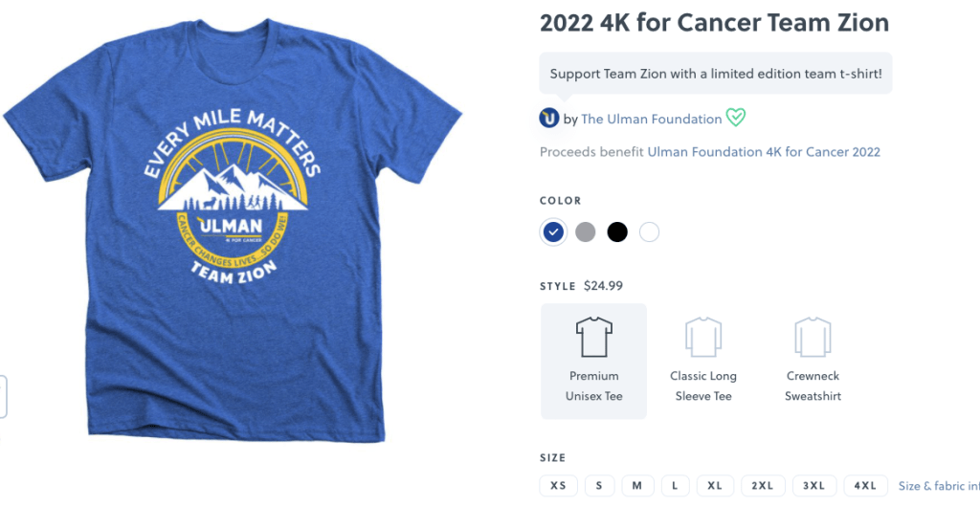Image resolution: width=980 pixels, height=506 pixels.
Task: Choose the Classic Long Sleeve Tee icon
Action: [x=703, y=337]
